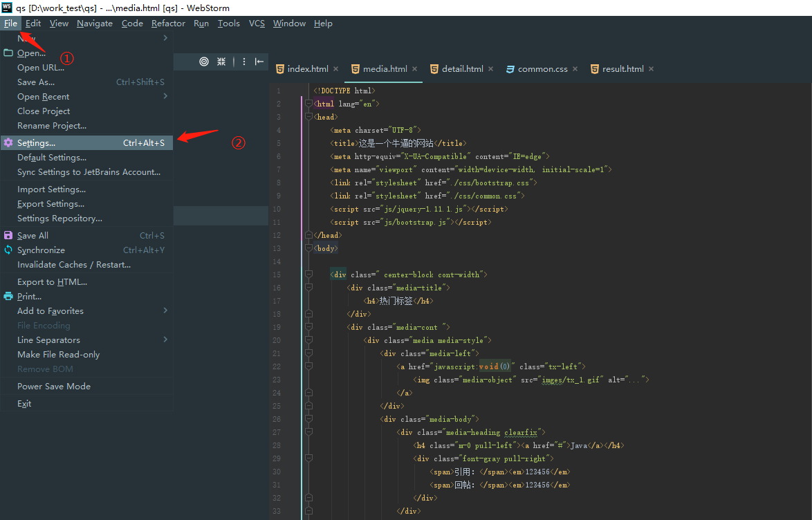
Task: Collapse the body tag fold marker at line 13
Action: click(x=308, y=248)
